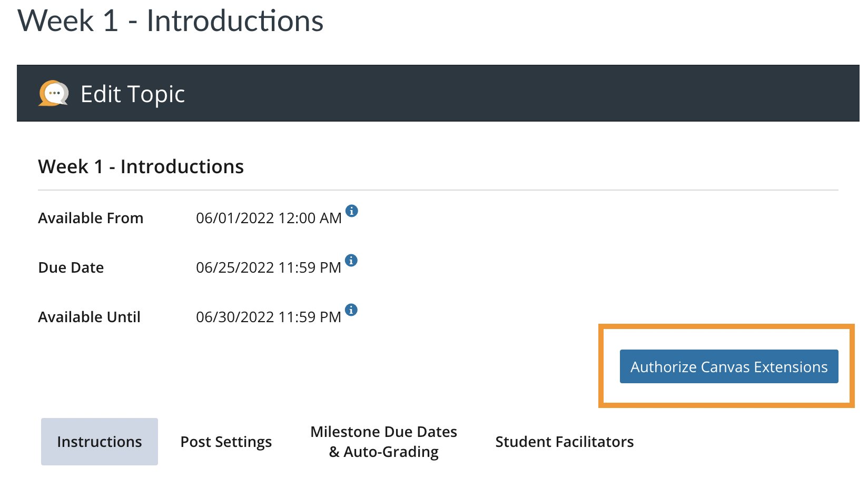This screenshot has width=868, height=478.
Task: Select the Student Facilitators tab
Action: [x=564, y=442]
